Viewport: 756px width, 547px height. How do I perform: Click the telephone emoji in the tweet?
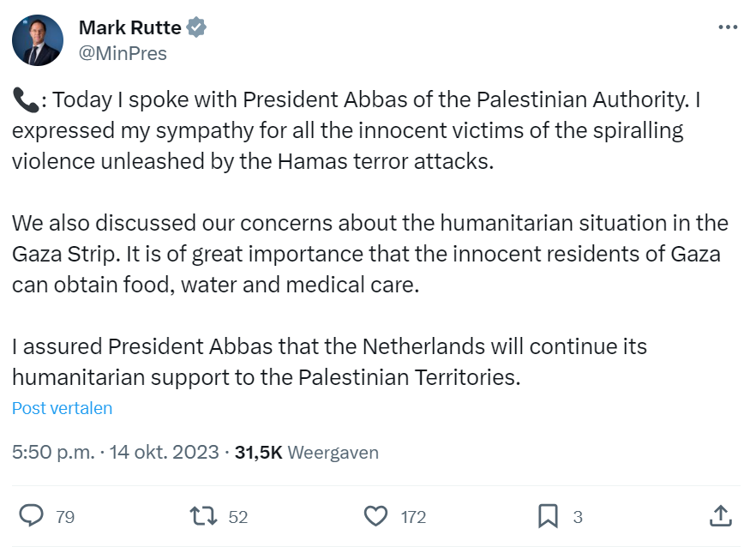(26, 100)
